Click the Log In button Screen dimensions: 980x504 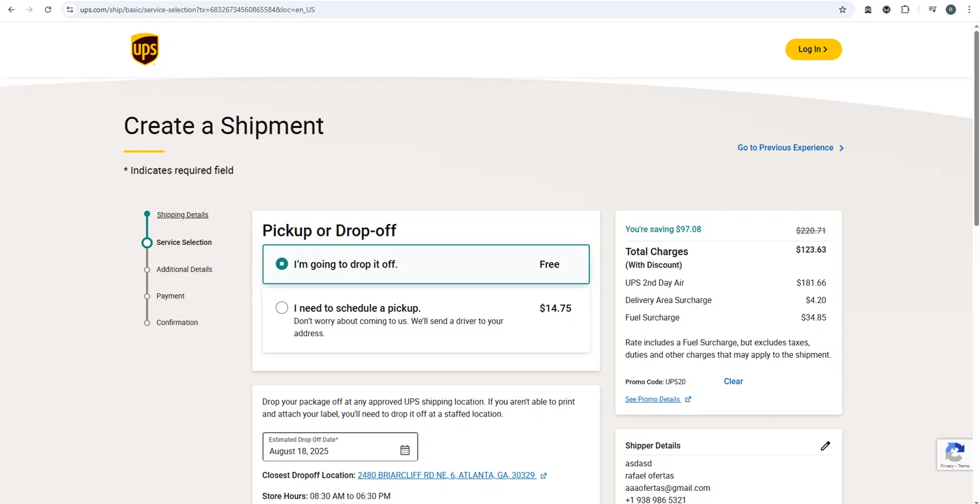coord(813,50)
